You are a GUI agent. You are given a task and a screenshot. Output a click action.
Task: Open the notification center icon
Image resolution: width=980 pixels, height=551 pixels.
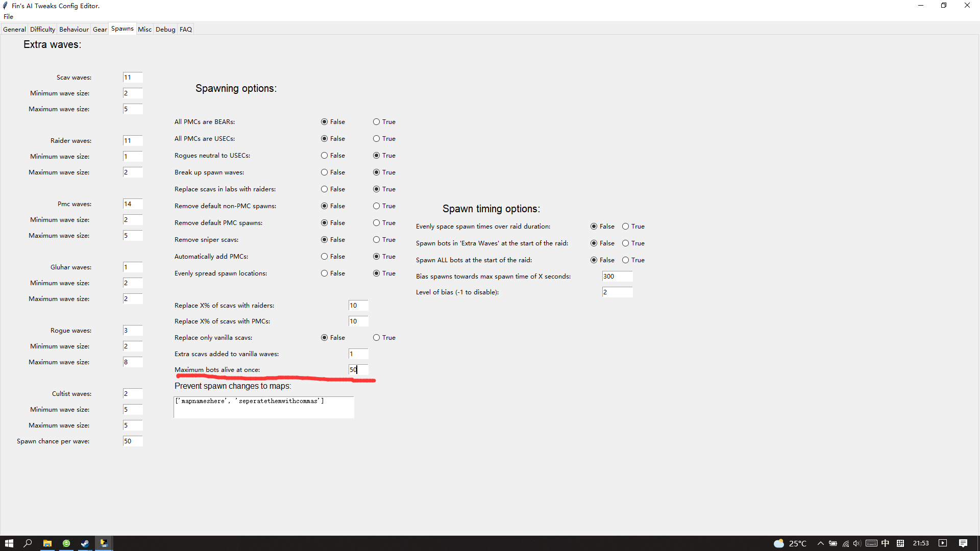tap(963, 543)
